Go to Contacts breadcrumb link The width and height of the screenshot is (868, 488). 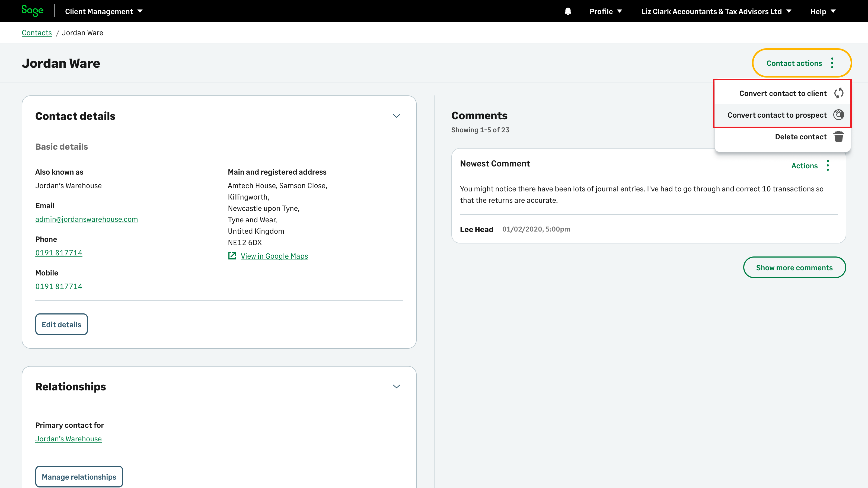click(37, 33)
